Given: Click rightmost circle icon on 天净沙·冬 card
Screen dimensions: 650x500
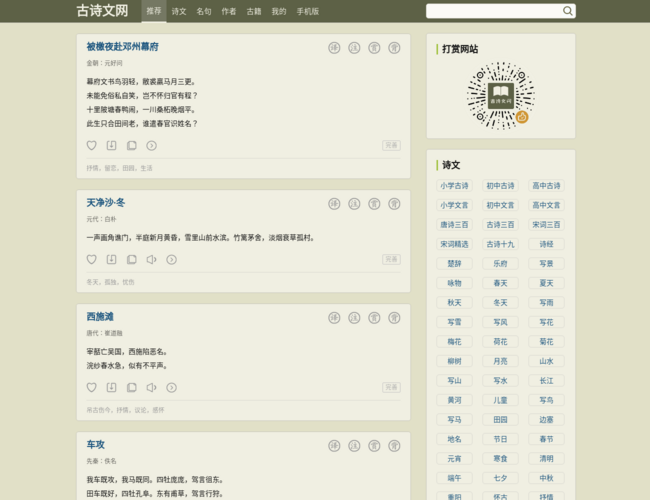Looking at the screenshot, I should pos(394,204).
